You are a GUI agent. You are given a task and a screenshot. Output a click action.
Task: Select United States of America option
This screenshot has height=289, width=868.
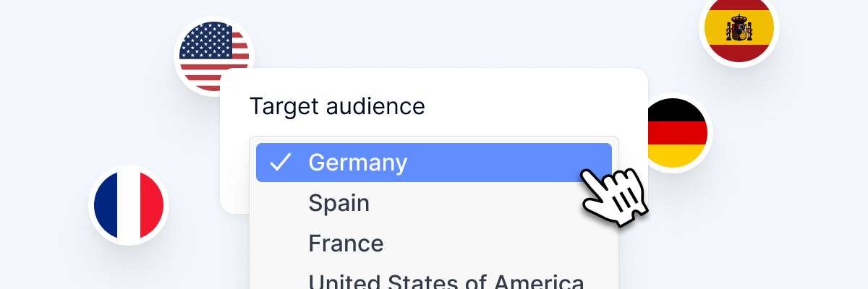434,280
